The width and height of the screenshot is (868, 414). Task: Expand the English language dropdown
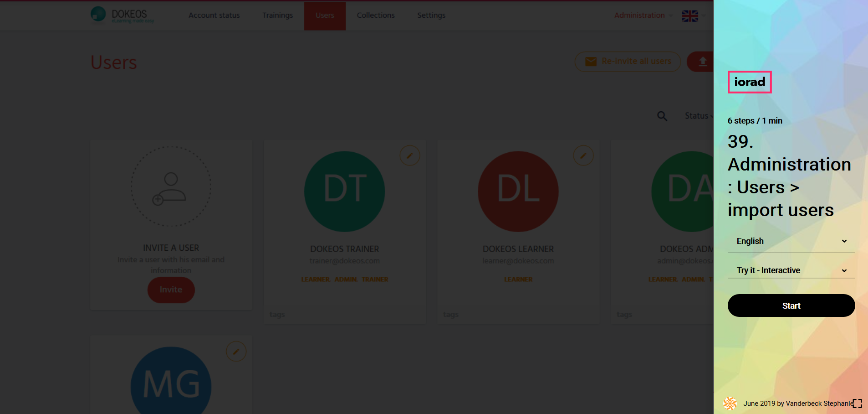point(791,241)
